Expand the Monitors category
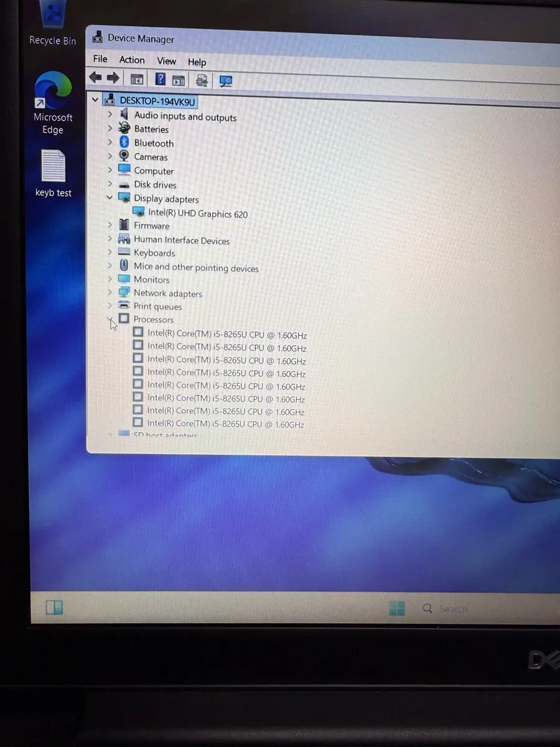 click(x=110, y=279)
